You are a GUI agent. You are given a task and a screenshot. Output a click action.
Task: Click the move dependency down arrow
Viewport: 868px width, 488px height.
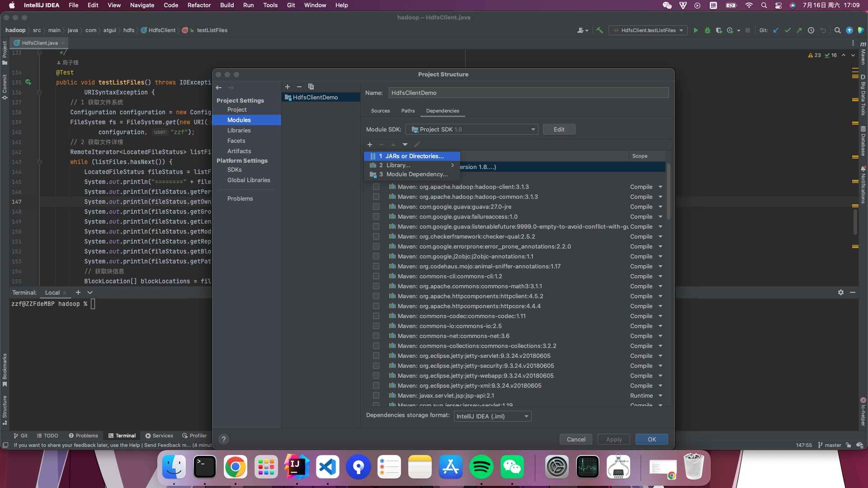click(405, 145)
